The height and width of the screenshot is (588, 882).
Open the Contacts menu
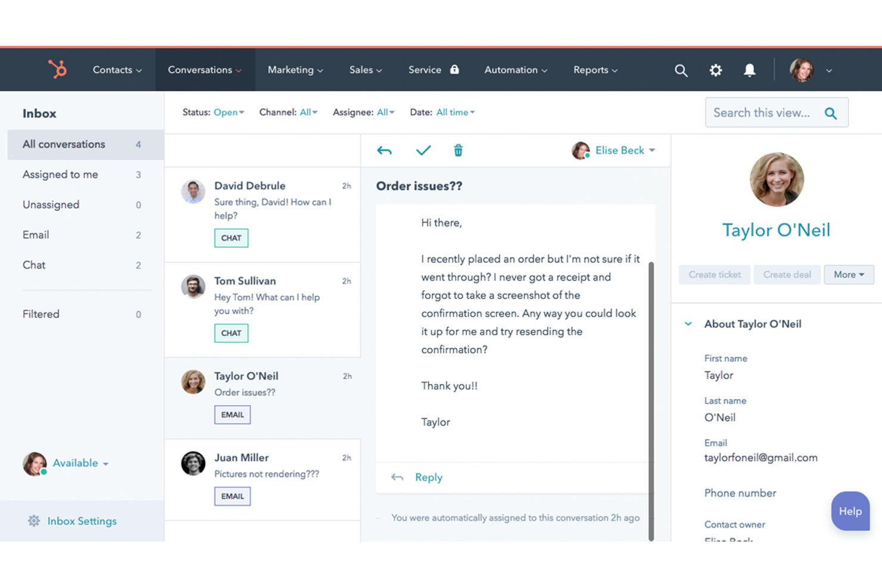click(117, 70)
